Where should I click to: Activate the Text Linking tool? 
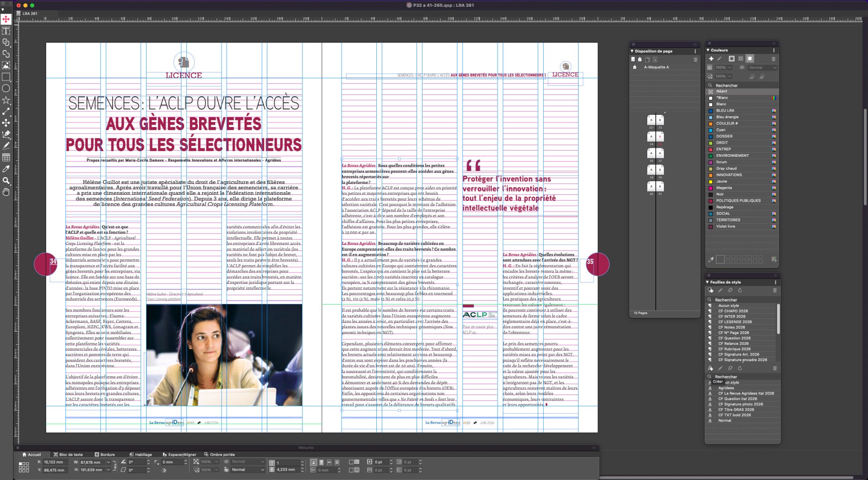coord(6,42)
